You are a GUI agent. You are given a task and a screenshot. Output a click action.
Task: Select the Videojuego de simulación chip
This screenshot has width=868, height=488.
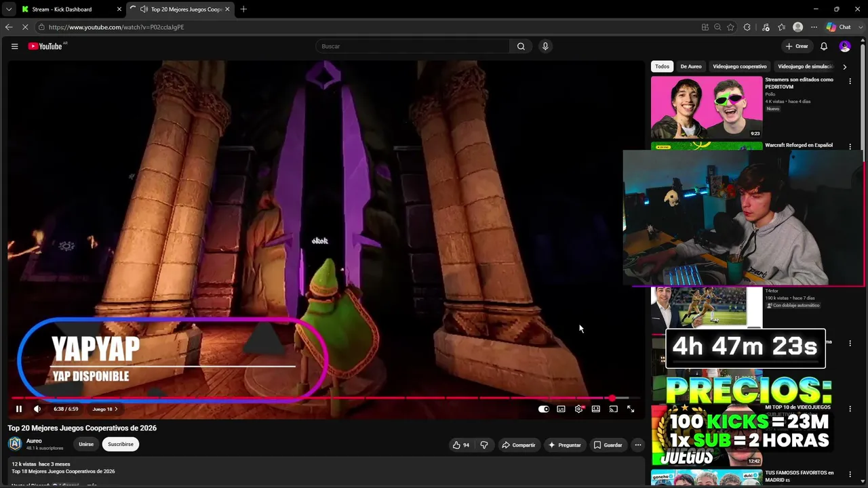(x=806, y=66)
